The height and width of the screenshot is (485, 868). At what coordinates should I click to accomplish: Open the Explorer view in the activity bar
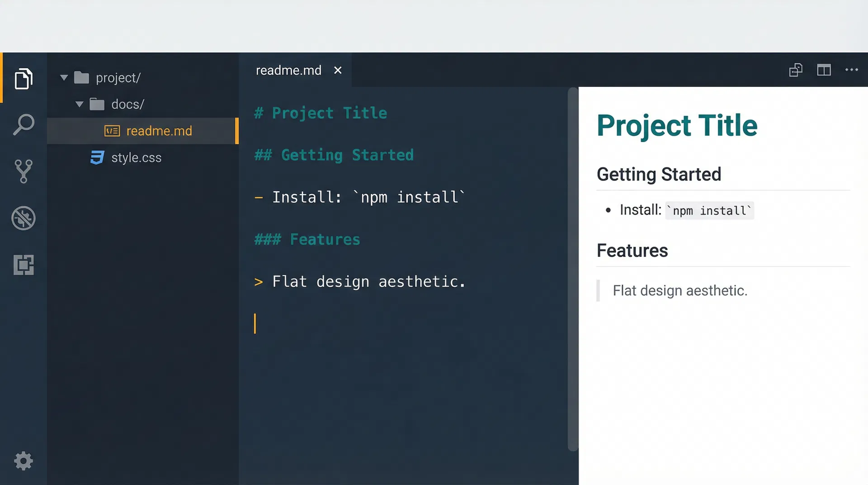pos(24,78)
